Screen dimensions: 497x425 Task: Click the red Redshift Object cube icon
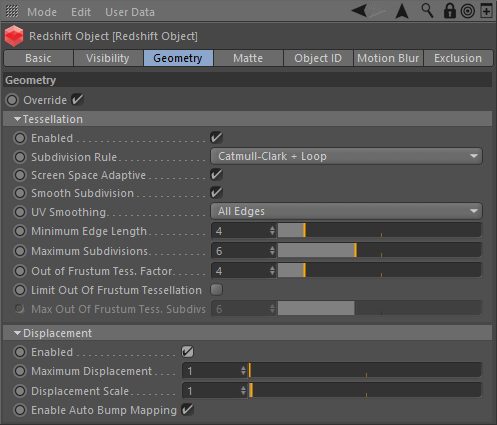click(14, 36)
